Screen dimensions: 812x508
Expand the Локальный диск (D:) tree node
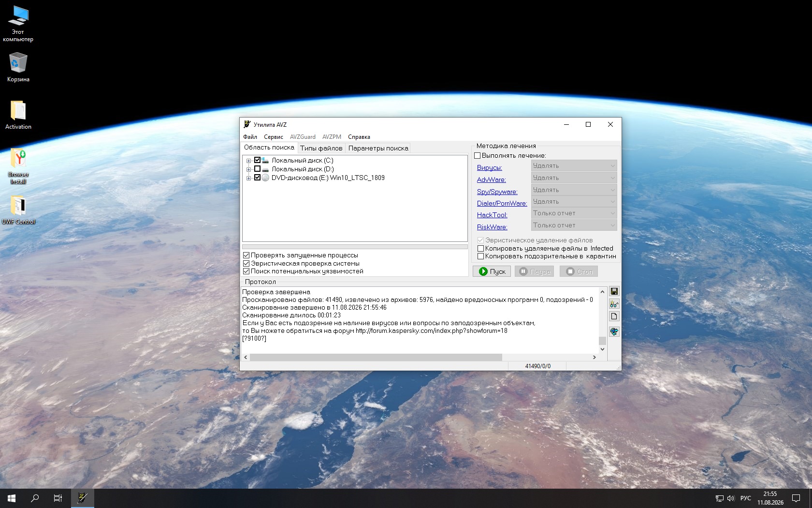click(248, 169)
